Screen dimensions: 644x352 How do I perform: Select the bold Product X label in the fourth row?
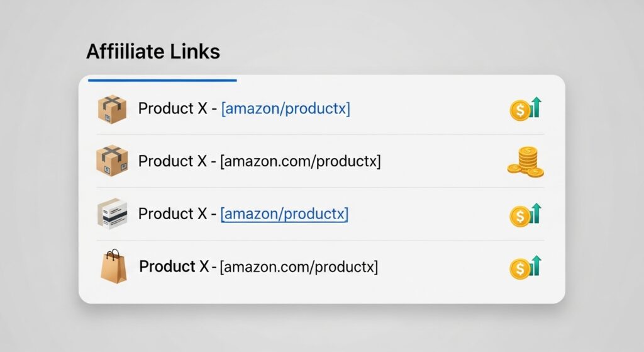(x=174, y=267)
